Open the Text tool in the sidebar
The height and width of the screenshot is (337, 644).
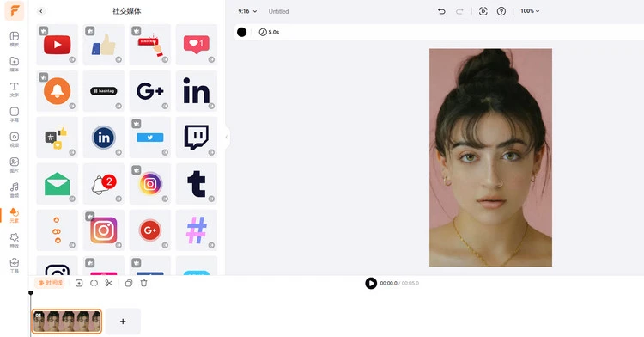[x=15, y=89]
